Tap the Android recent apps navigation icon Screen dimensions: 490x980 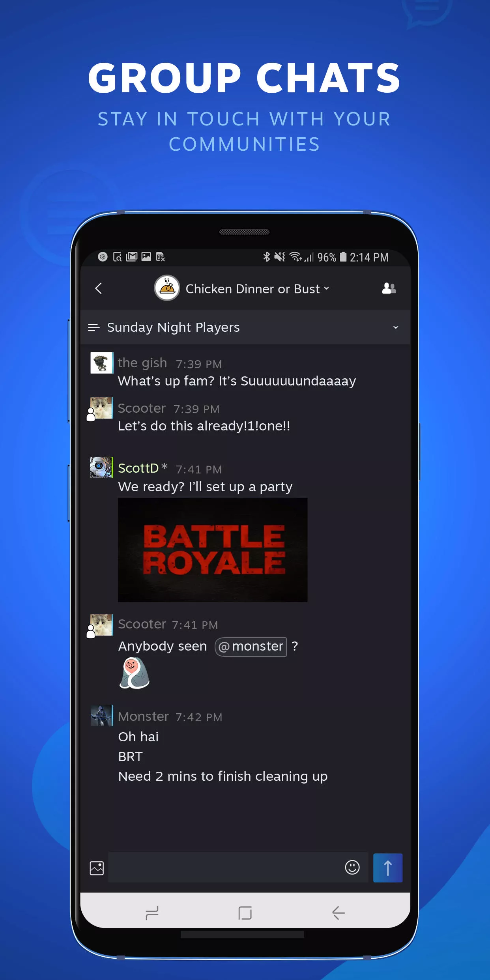click(152, 913)
